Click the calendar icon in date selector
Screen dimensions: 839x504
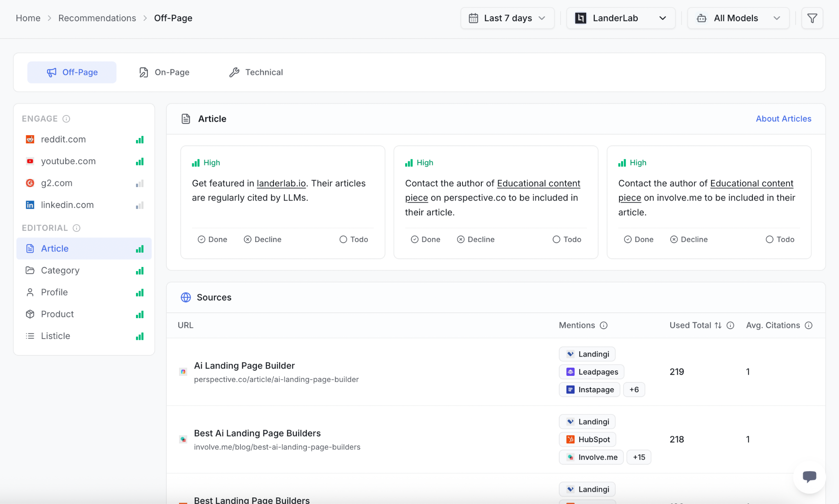click(473, 18)
